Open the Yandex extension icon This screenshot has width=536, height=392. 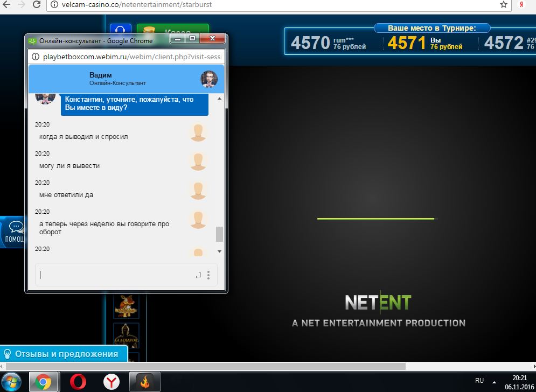pyautogui.click(x=521, y=4)
